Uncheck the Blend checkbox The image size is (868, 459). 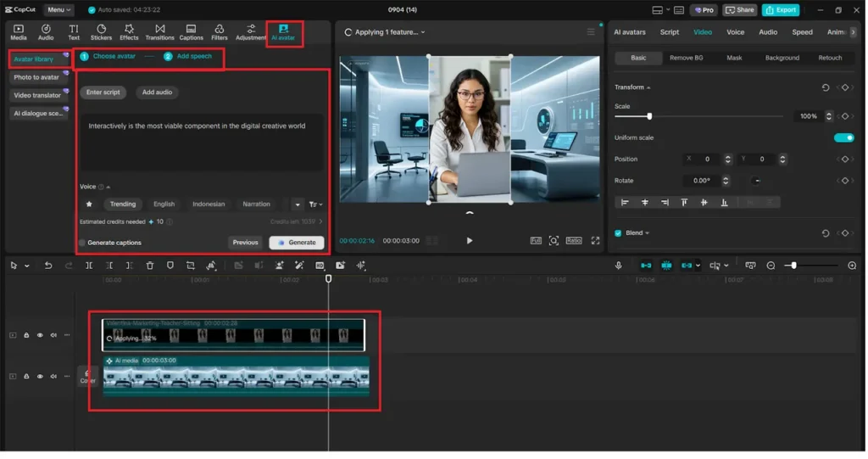pyautogui.click(x=618, y=232)
